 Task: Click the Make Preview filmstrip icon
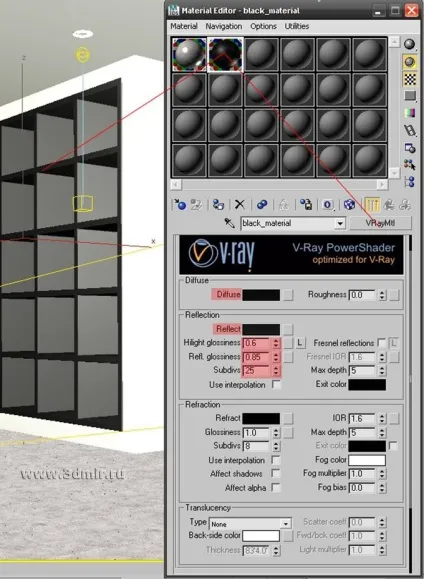click(x=410, y=130)
